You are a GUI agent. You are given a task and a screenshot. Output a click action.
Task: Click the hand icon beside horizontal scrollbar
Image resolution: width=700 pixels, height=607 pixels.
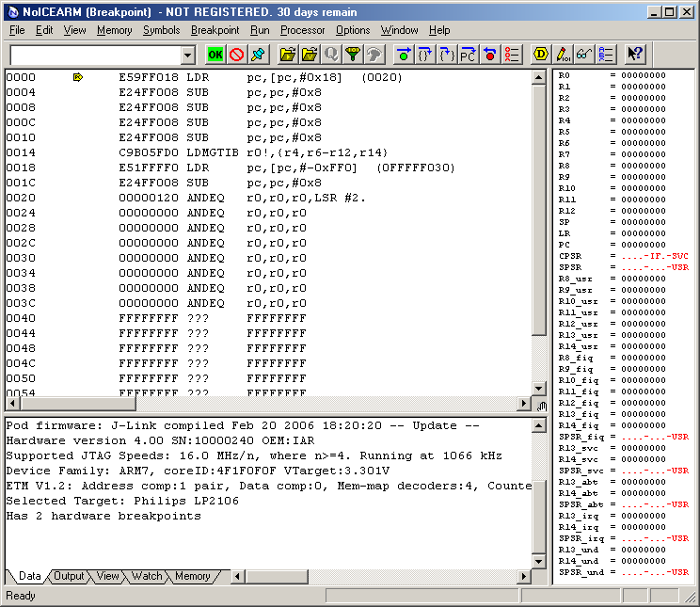tap(542, 406)
